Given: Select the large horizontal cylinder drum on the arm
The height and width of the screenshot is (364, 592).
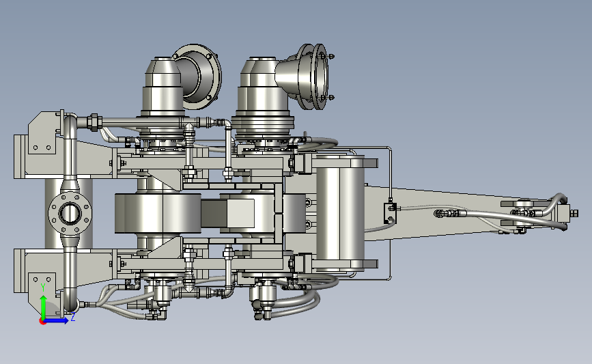Looking at the screenshot, I should [340, 213].
